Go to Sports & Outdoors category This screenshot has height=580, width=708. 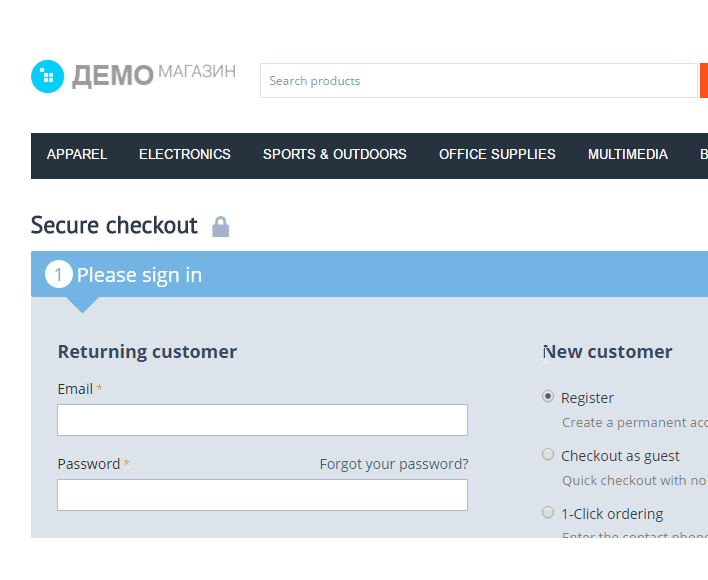(x=335, y=154)
